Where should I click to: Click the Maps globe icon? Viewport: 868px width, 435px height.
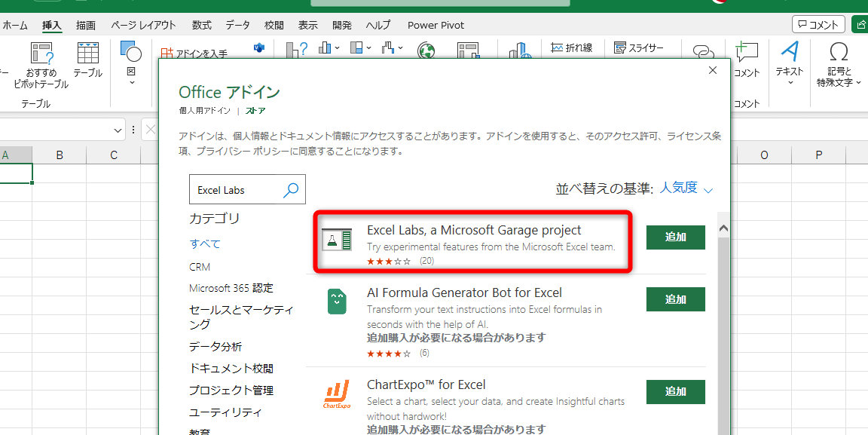pyautogui.click(x=426, y=51)
